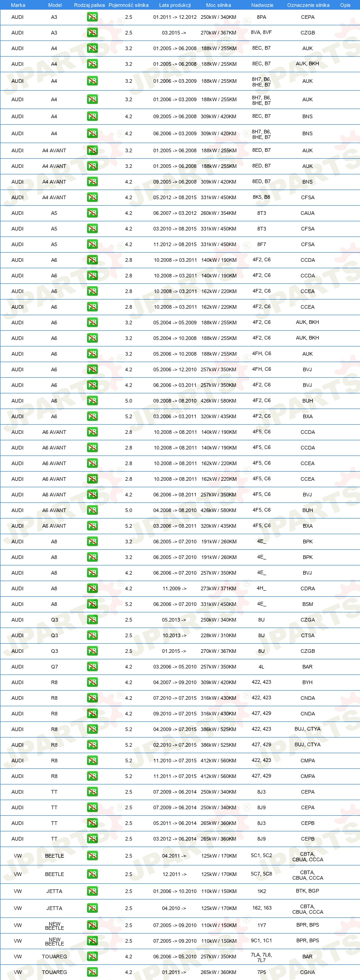This screenshot has width=360, height=980.
Task: Click the fuel icon in the A5 8F7 row
Action: tap(92, 244)
